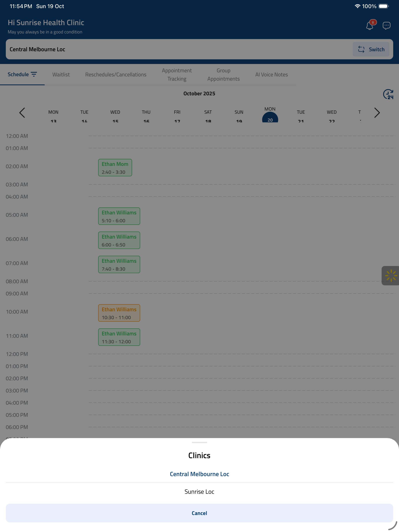Toggle the 24-hour time format icon

click(x=388, y=94)
